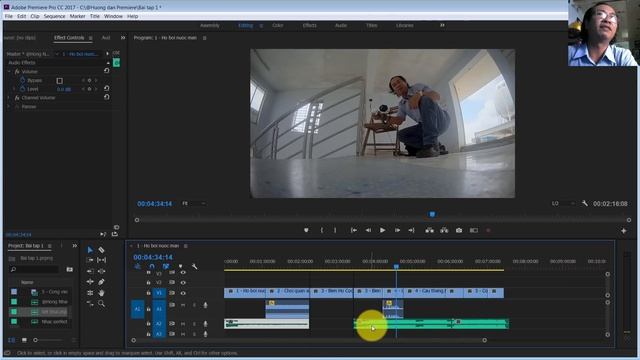Toggle V2 track output eye
The width and height of the screenshot is (640, 360).
[183, 282]
